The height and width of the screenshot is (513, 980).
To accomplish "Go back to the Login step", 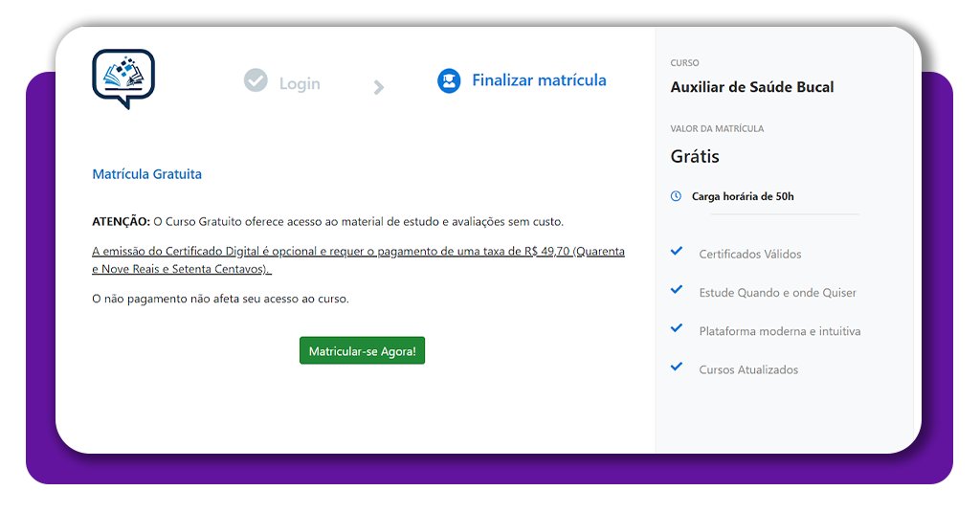I will [x=300, y=83].
